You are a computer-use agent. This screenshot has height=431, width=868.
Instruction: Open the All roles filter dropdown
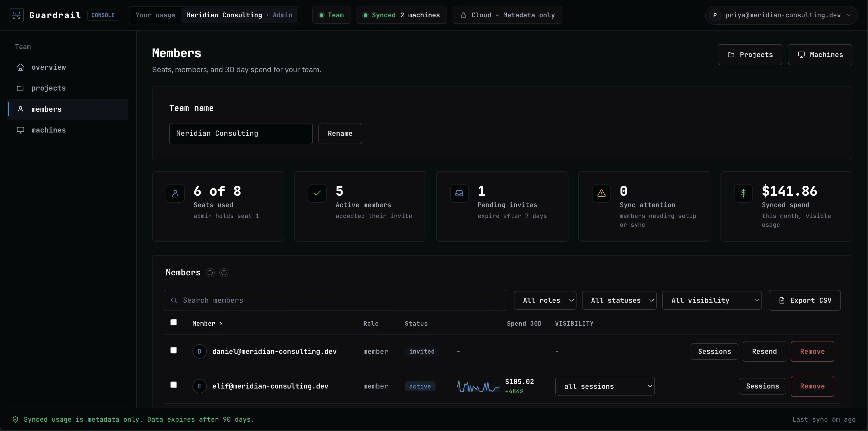(545, 300)
